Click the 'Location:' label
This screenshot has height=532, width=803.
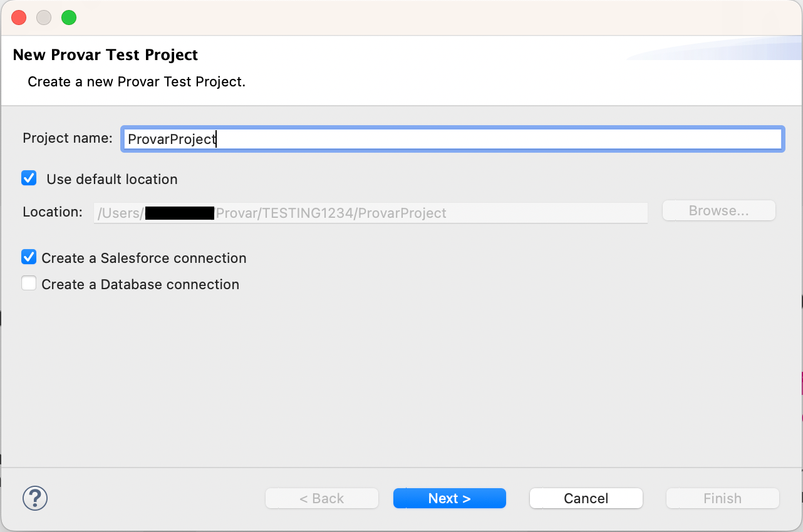click(x=53, y=212)
